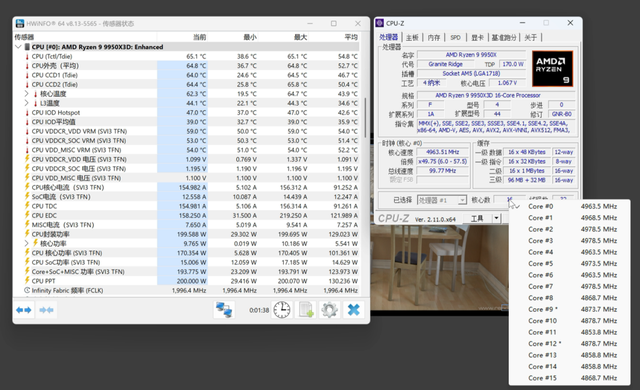
Task: Open the 处理器 #1 selection dropdown in CPU-Z
Action: coord(462,200)
